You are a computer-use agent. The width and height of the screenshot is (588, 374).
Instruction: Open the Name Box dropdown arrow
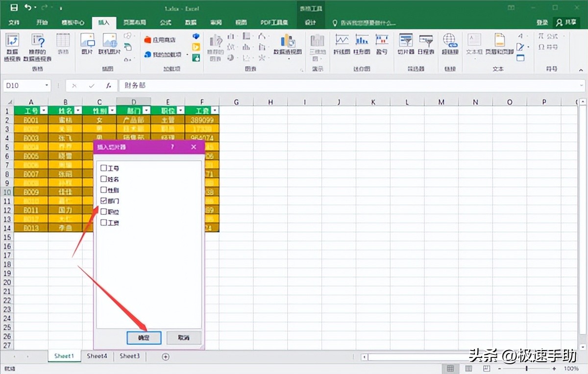(47, 86)
